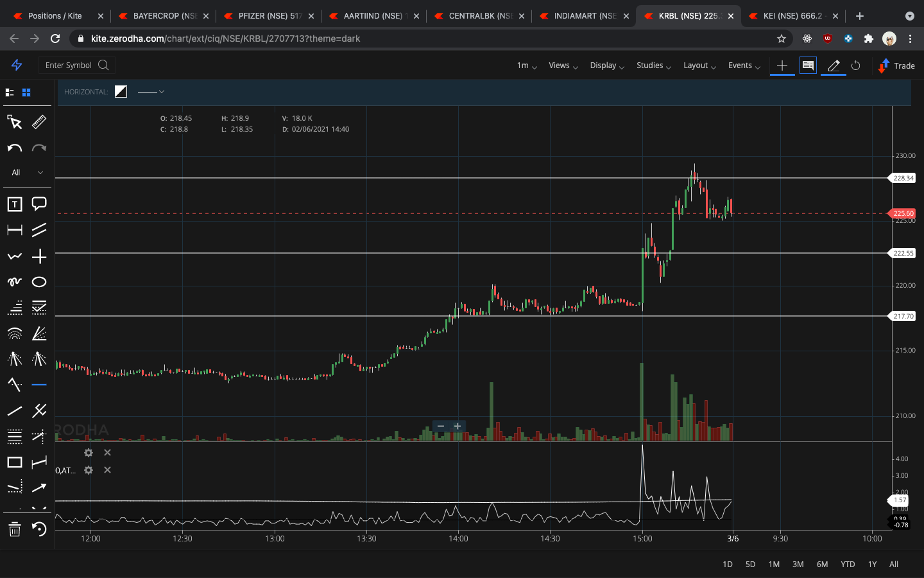Click the horizontal line color swatch

click(x=121, y=91)
